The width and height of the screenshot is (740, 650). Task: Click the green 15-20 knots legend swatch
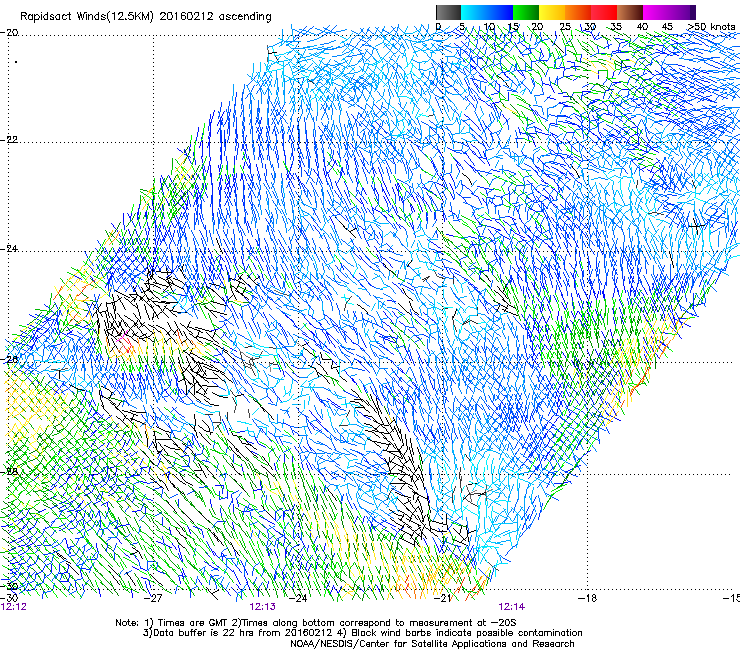526,12
